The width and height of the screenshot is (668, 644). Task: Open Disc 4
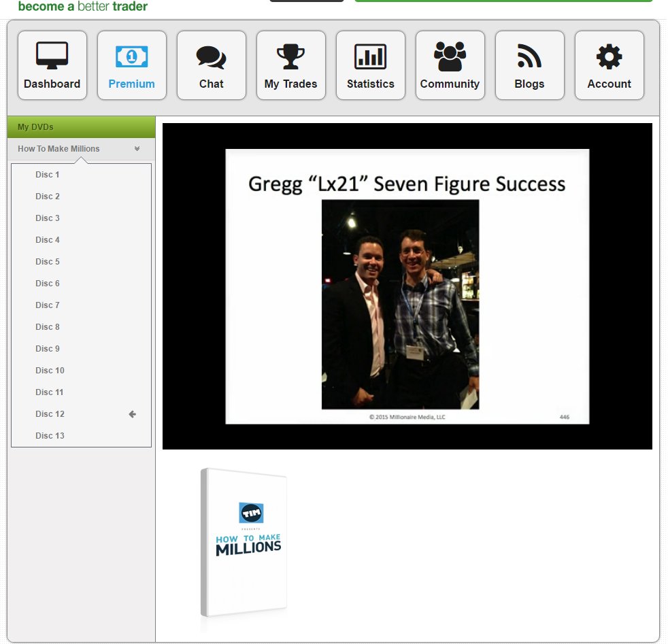48,240
